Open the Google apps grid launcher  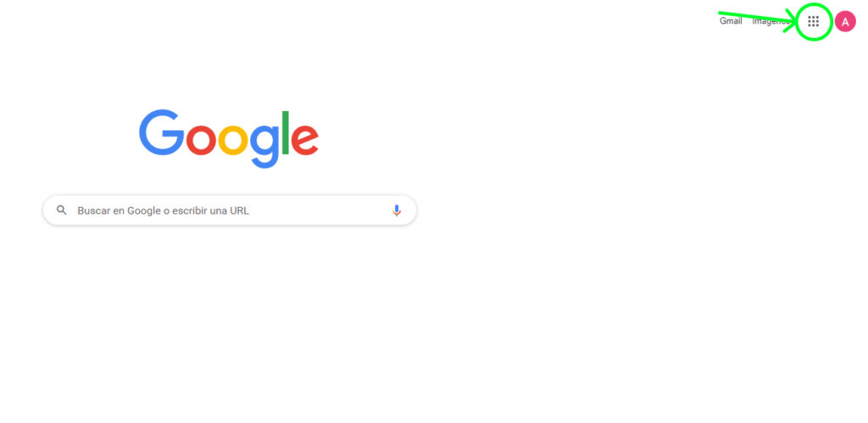[x=813, y=21]
